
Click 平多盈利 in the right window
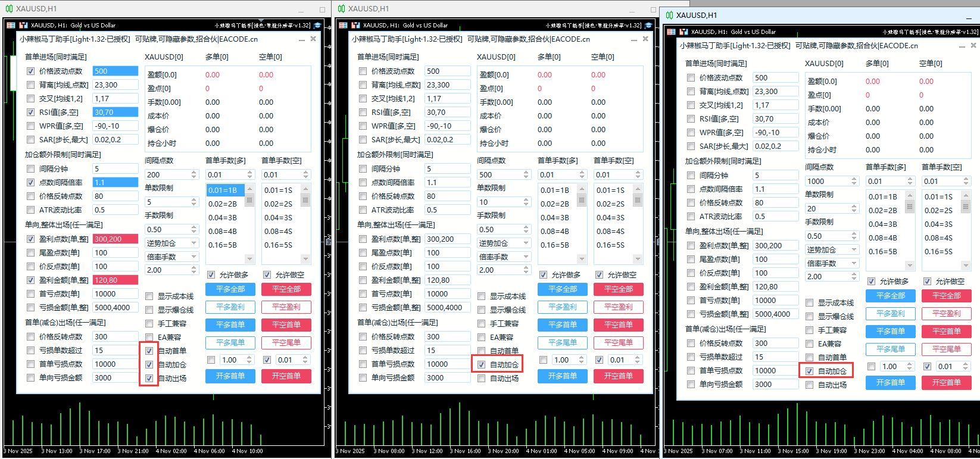point(891,314)
